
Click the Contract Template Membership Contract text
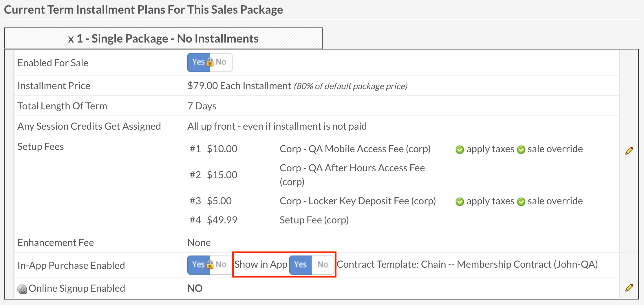[x=467, y=264]
